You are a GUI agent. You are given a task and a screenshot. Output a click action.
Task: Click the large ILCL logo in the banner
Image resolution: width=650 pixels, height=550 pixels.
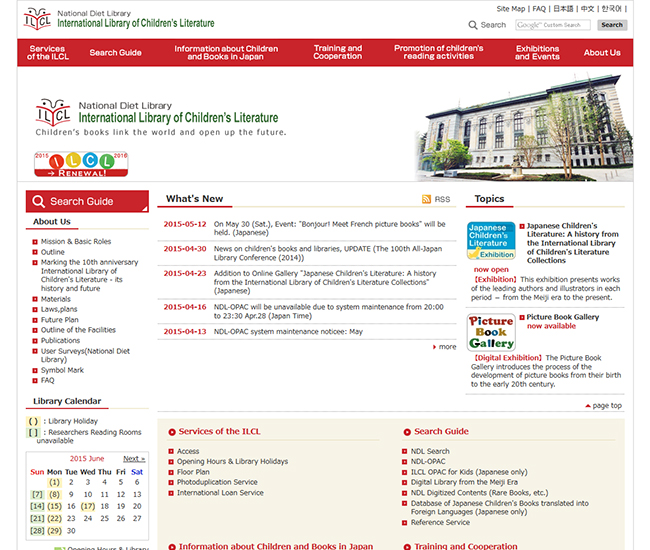point(53,112)
